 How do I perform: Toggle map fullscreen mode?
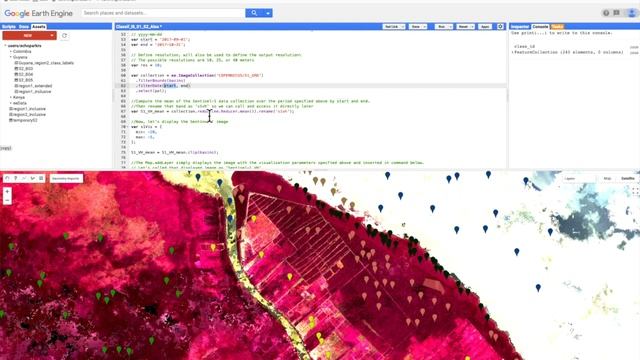coord(635,191)
